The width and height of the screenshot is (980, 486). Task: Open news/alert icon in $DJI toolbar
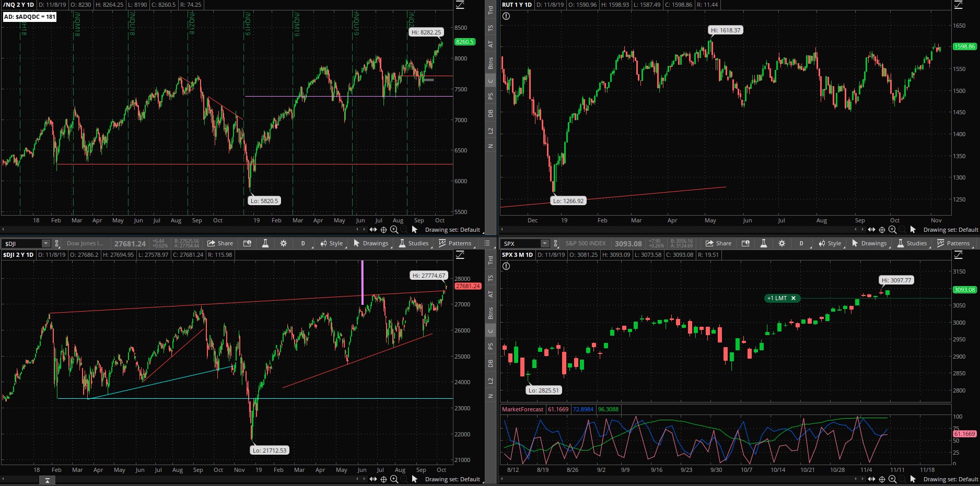pos(247,243)
